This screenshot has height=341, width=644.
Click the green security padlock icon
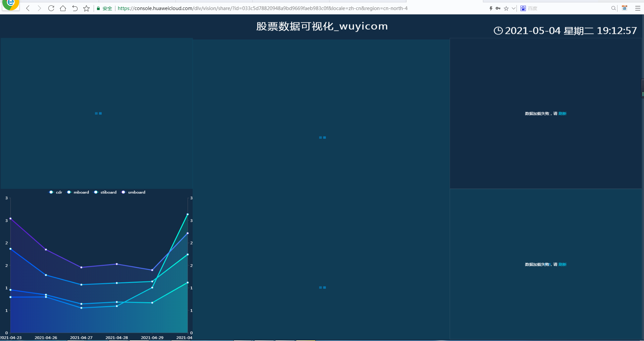point(98,8)
